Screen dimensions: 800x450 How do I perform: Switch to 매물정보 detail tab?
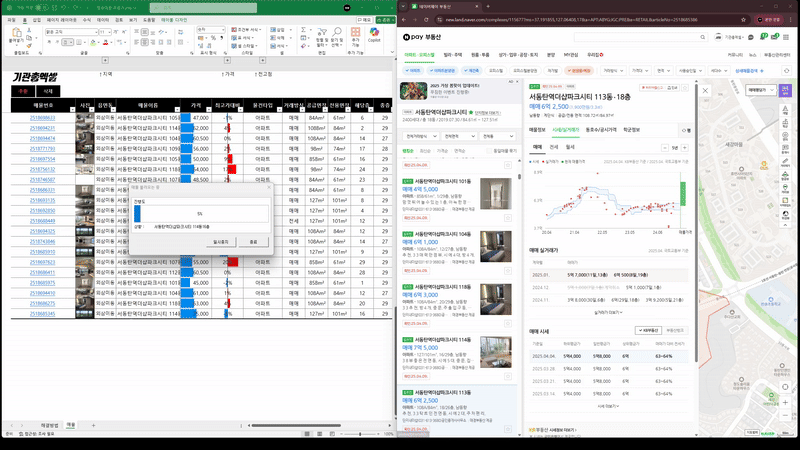point(537,130)
